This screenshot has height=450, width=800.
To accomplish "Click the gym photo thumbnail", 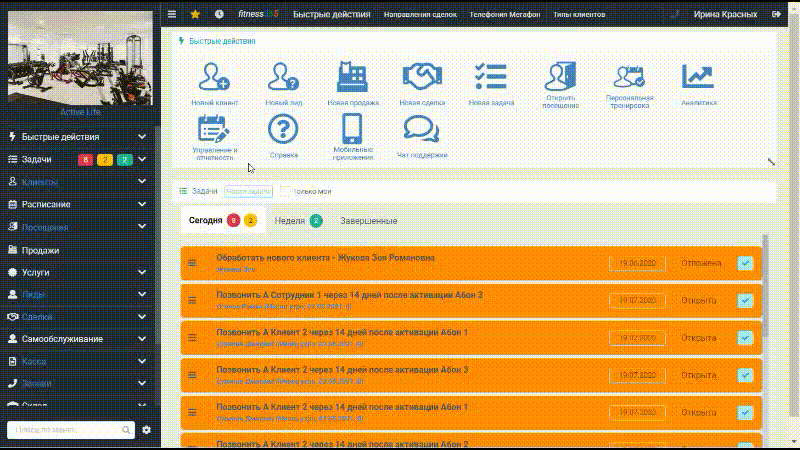I will (x=80, y=58).
